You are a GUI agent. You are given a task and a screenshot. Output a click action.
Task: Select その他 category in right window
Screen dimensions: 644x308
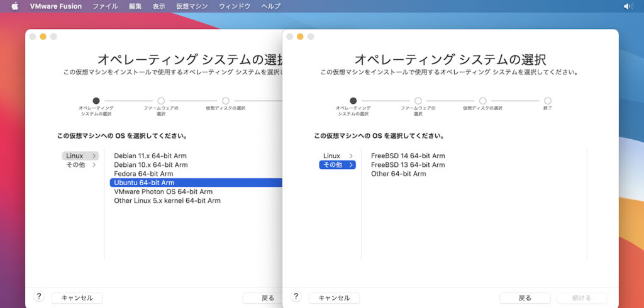[338, 165]
